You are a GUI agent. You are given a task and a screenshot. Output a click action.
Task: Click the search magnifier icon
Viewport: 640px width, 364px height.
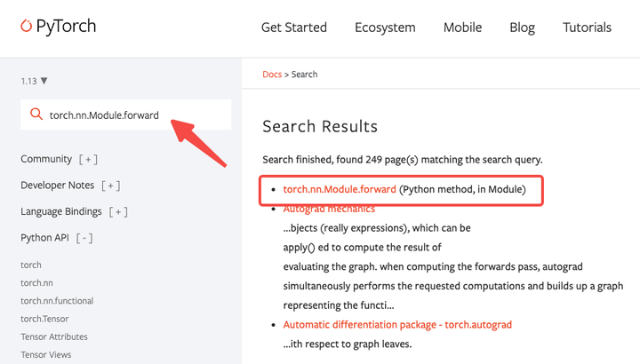pyautogui.click(x=36, y=115)
